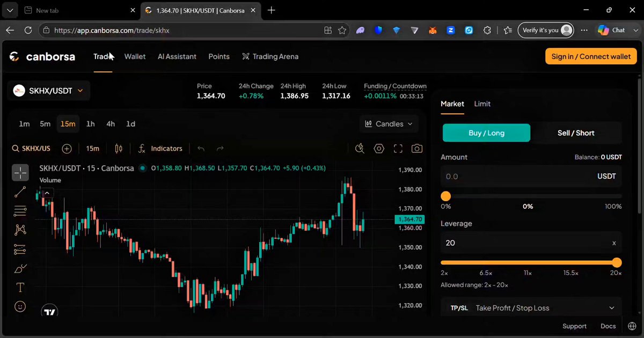Open the Wallet menu item
This screenshot has width=644, height=338.
[135, 56]
